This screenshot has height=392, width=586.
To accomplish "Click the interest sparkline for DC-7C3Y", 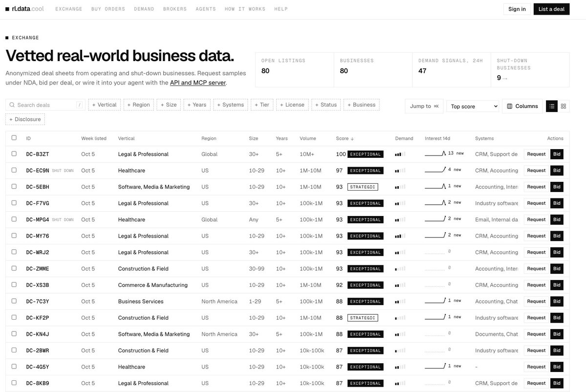I will pyautogui.click(x=435, y=301).
